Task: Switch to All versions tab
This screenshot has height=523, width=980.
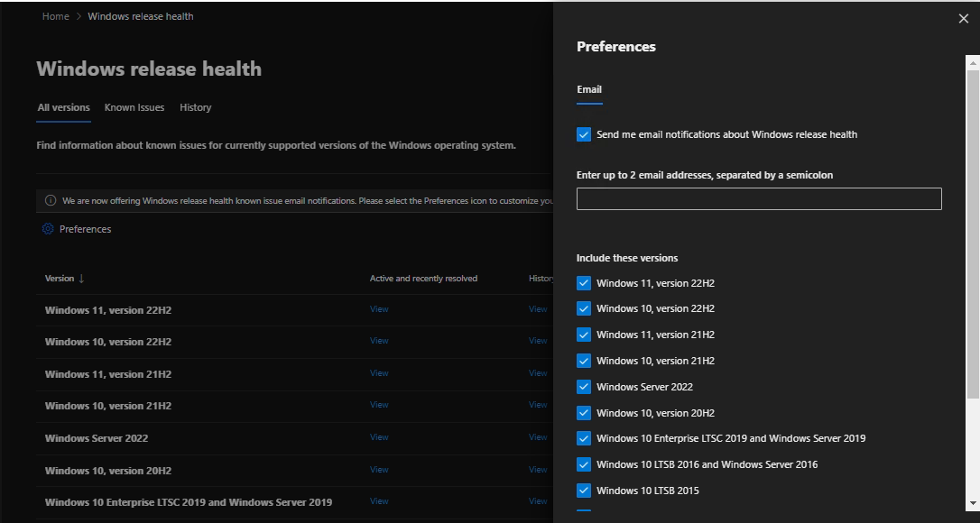Action: [x=64, y=107]
